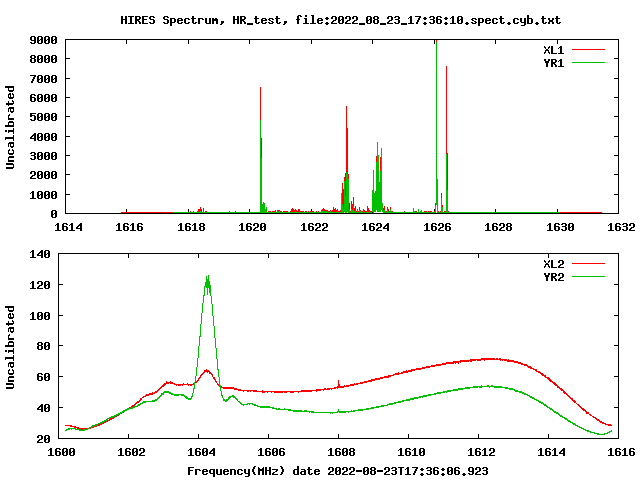Select the YR2 legend label
Viewport: 640px width, 480px height.
pyautogui.click(x=553, y=277)
